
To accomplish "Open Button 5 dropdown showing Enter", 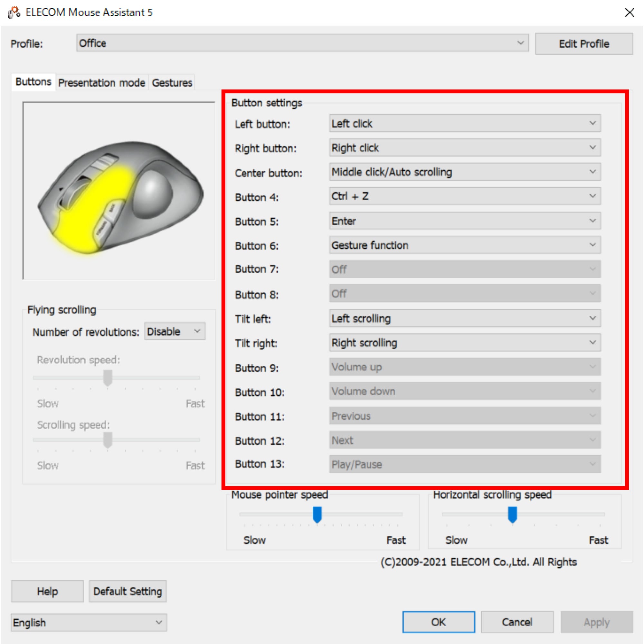I will tap(465, 221).
